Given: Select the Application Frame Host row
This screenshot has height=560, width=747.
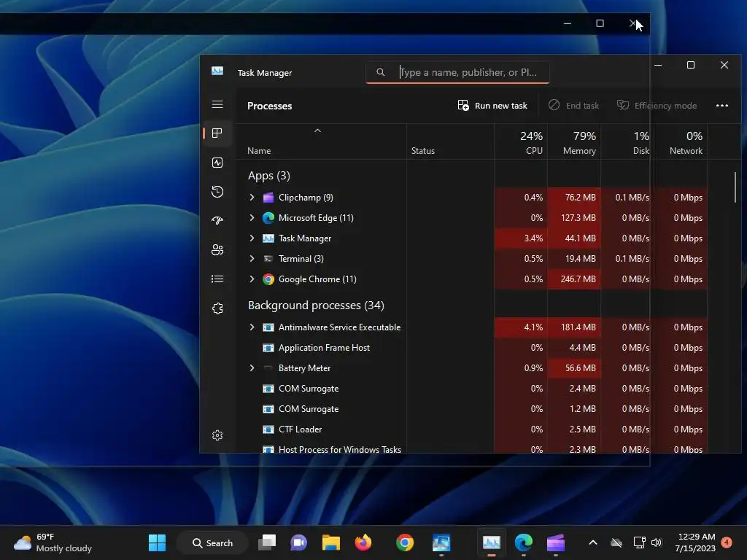Looking at the screenshot, I should pos(472,348).
